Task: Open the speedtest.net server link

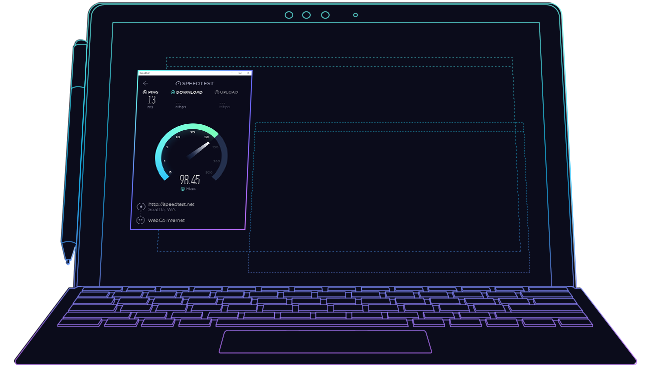Action: [x=171, y=204]
